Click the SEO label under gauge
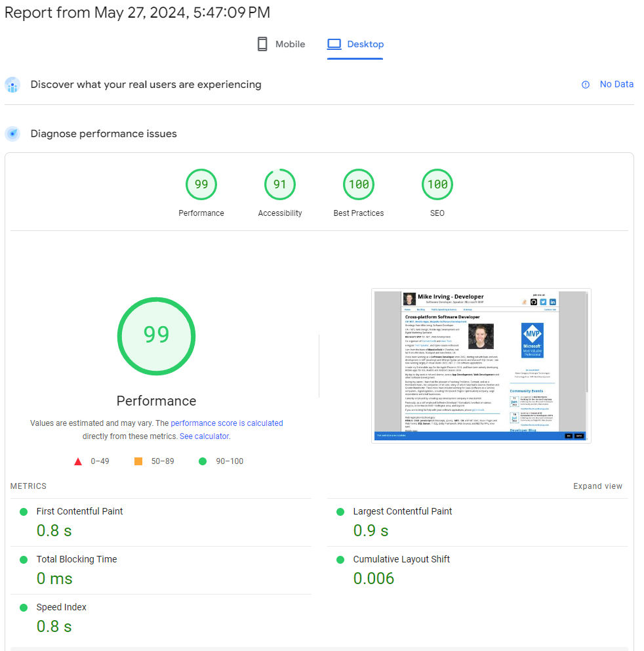Viewport: 644px width, 651px height. click(437, 213)
